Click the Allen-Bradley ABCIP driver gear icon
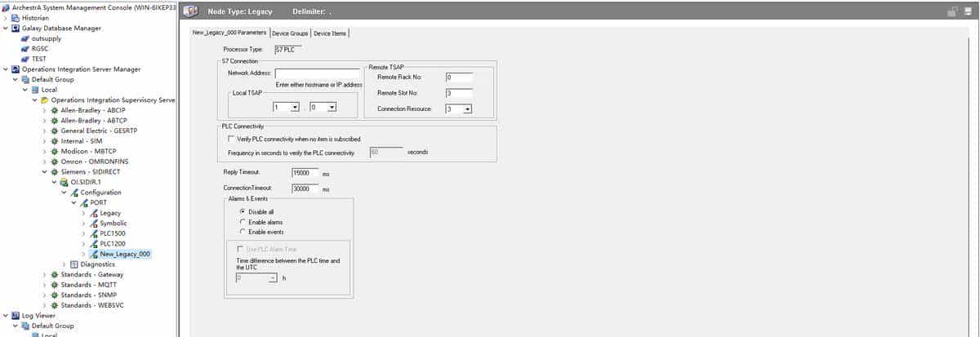Image resolution: width=980 pixels, height=337 pixels. click(55, 110)
